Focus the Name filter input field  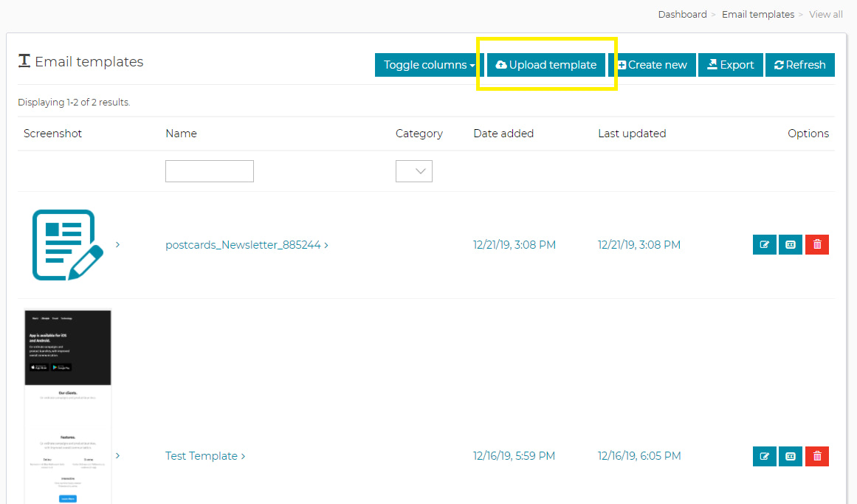click(x=210, y=171)
